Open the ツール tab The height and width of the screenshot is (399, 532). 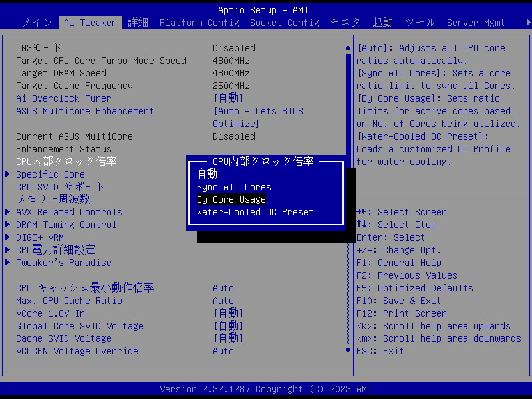point(420,23)
